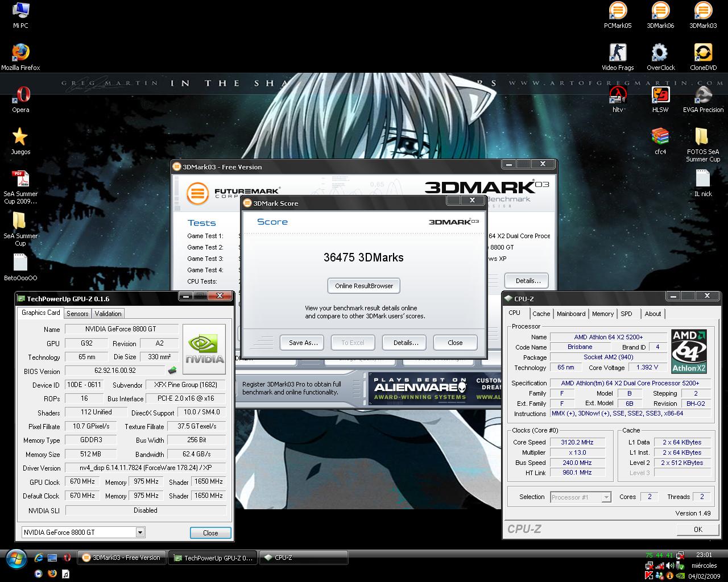Viewport: 728px width, 582px height.
Task: Click Save As... in score dialog
Action: pos(303,343)
